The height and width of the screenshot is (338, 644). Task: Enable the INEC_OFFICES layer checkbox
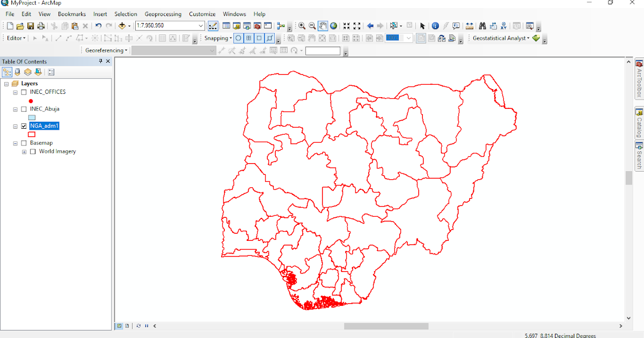[x=24, y=92]
